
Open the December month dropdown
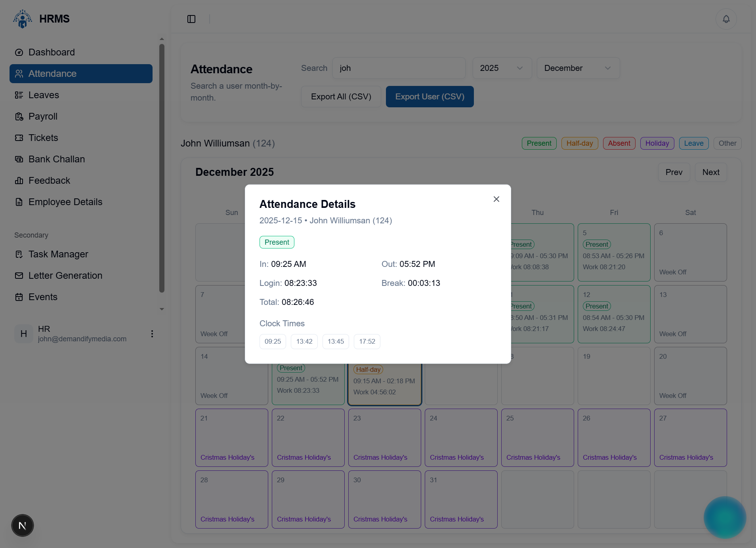click(577, 68)
